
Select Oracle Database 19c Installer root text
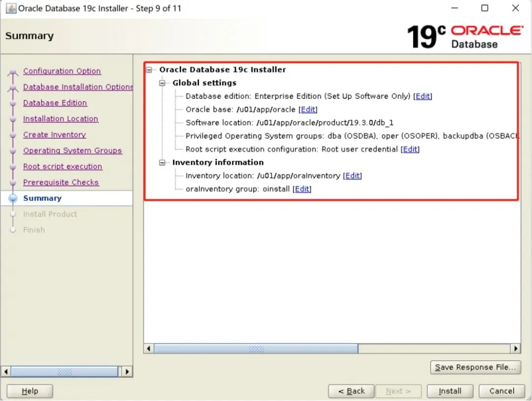(223, 70)
